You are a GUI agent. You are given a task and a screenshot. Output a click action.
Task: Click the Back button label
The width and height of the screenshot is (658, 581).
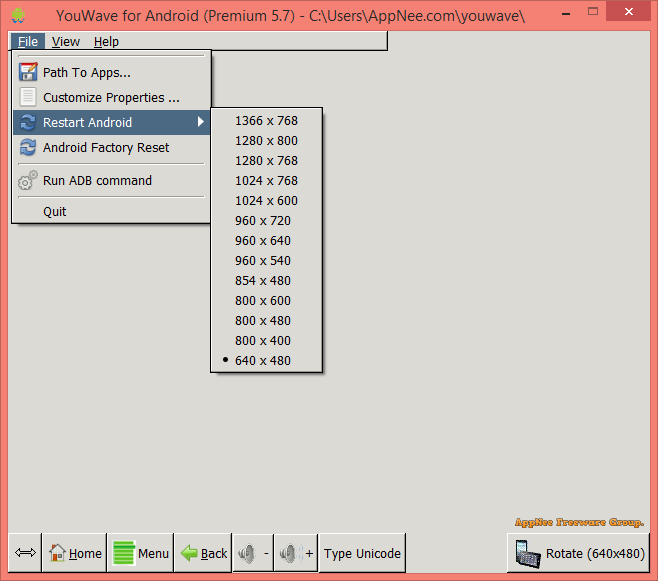[214, 554]
